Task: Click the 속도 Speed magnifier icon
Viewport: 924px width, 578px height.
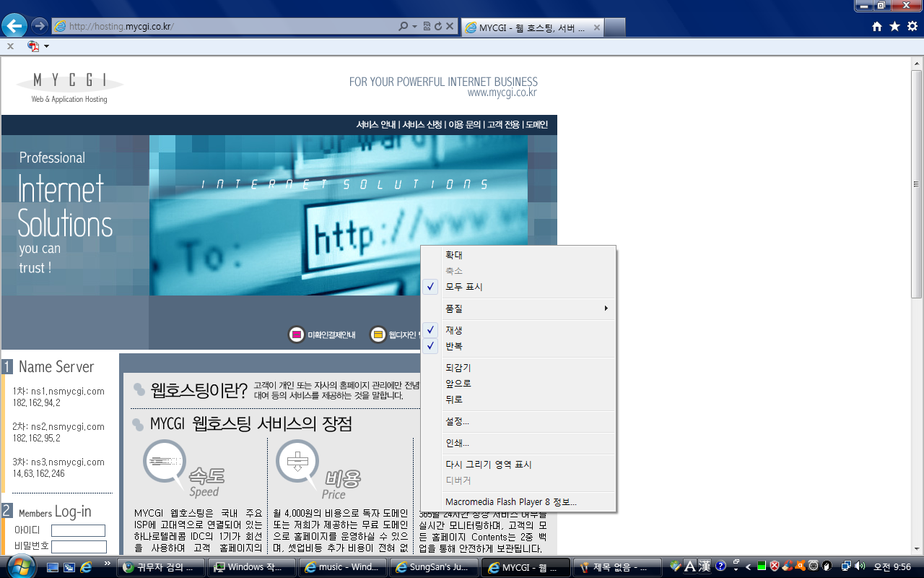Action: pyautogui.click(x=165, y=463)
